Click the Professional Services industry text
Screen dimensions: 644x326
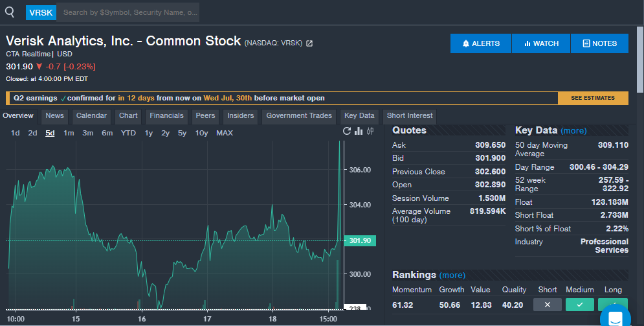point(604,246)
